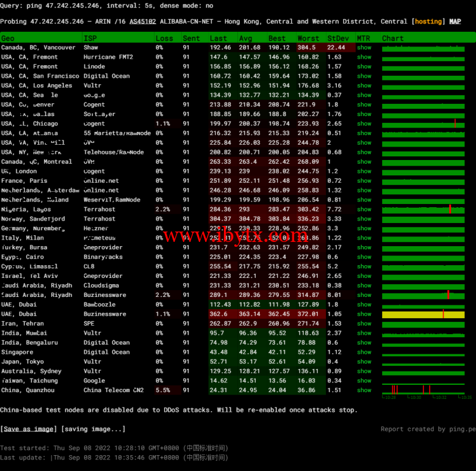The width and height of the screenshot is (476, 471).
Task: Click the StDev column header
Action: click(338, 38)
